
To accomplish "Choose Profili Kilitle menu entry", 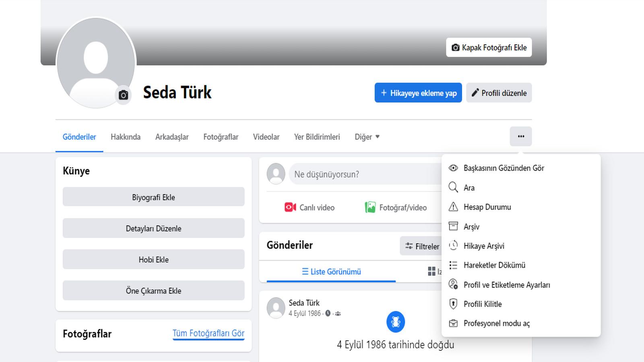I will pyautogui.click(x=521, y=304).
